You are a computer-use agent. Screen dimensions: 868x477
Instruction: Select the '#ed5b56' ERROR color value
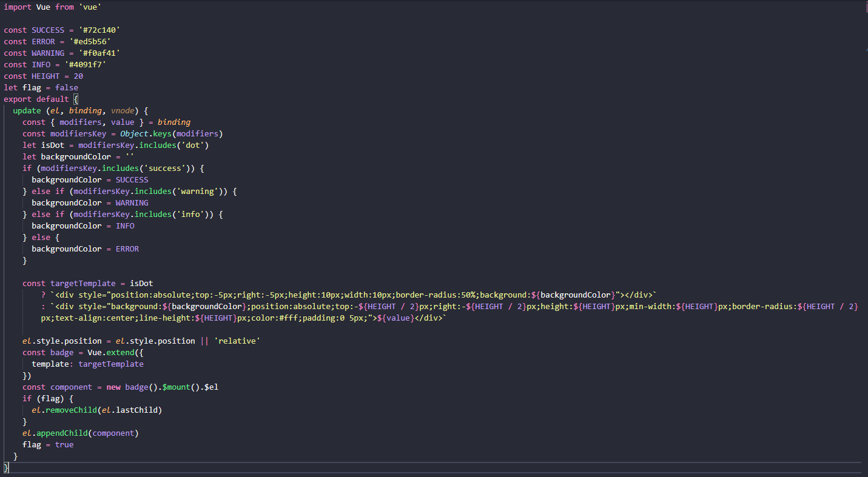pos(90,41)
